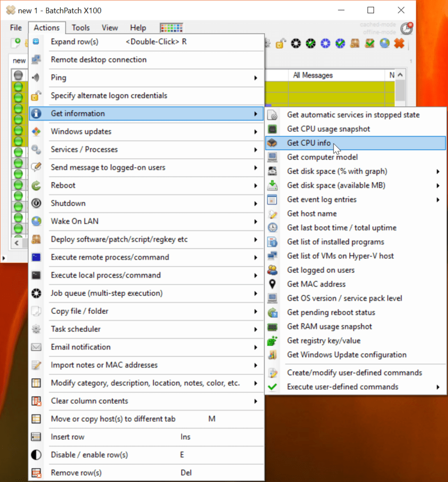Open the Tools menu

[x=80, y=27]
